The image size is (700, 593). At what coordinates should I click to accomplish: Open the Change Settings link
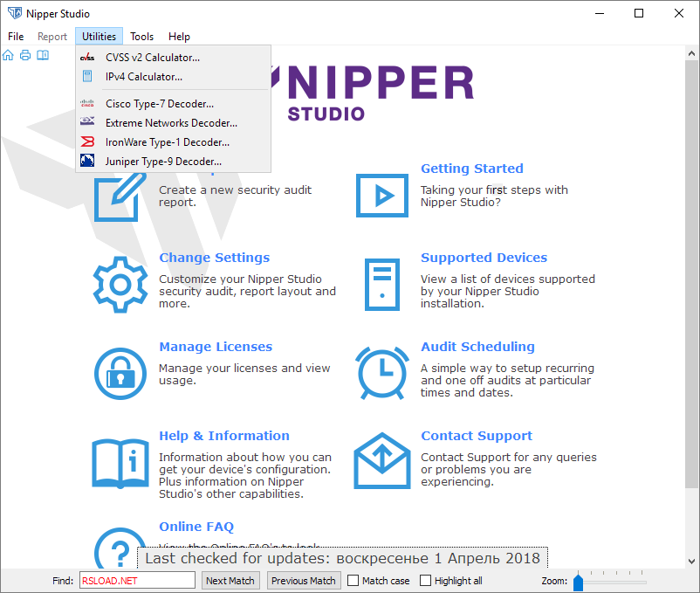pos(215,258)
